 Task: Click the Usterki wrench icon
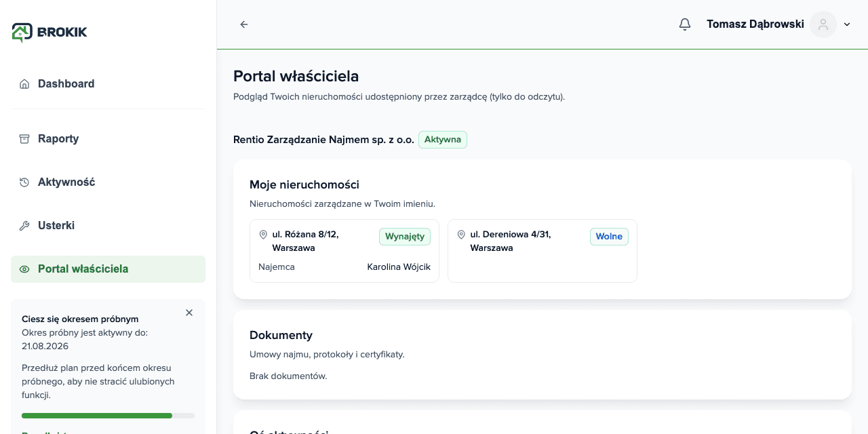point(24,226)
